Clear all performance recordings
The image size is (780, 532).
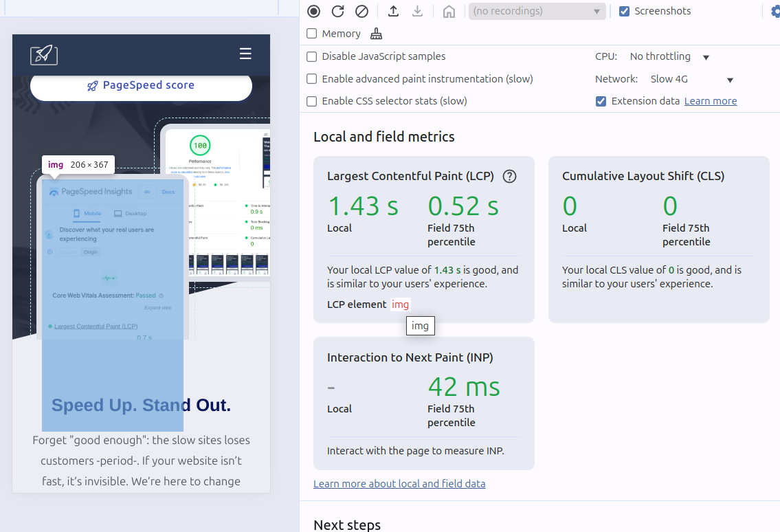pos(362,11)
